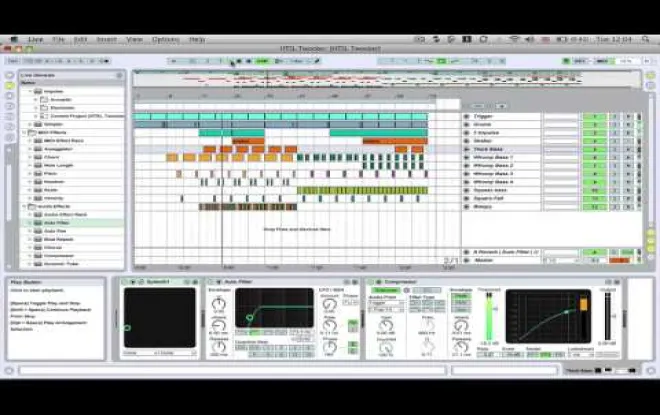Viewport: 660px width, 415px height.
Task: Toggle the arrangement Loop switch
Action: coord(441,61)
